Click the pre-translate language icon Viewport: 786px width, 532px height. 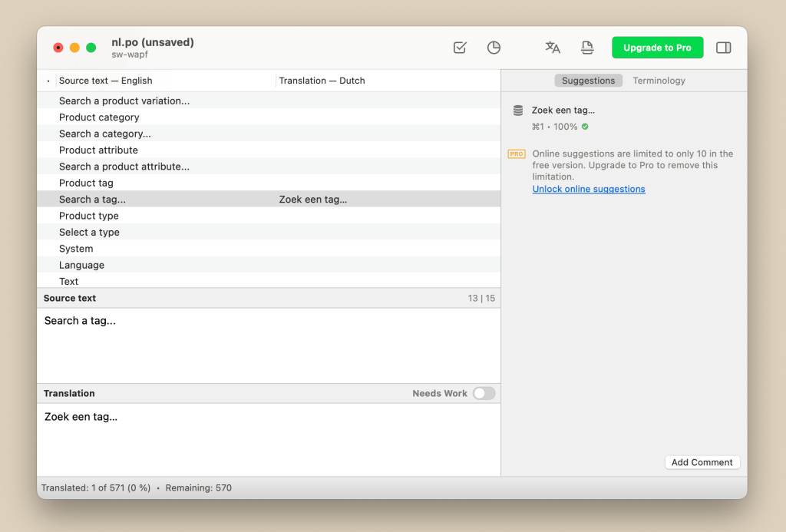pos(552,47)
